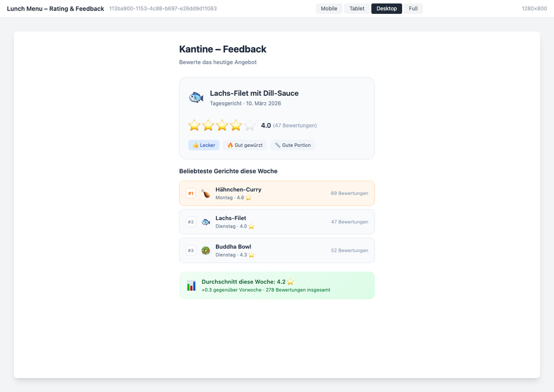Expand the Lachs-Filet ranking row
554x392 pixels.
click(x=277, y=222)
